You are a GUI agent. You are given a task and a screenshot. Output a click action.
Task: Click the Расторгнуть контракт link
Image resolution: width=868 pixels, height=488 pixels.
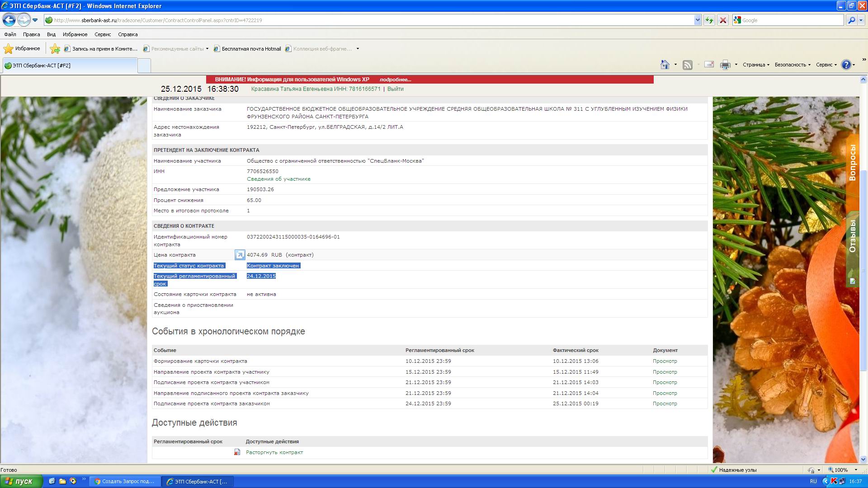pos(274,452)
